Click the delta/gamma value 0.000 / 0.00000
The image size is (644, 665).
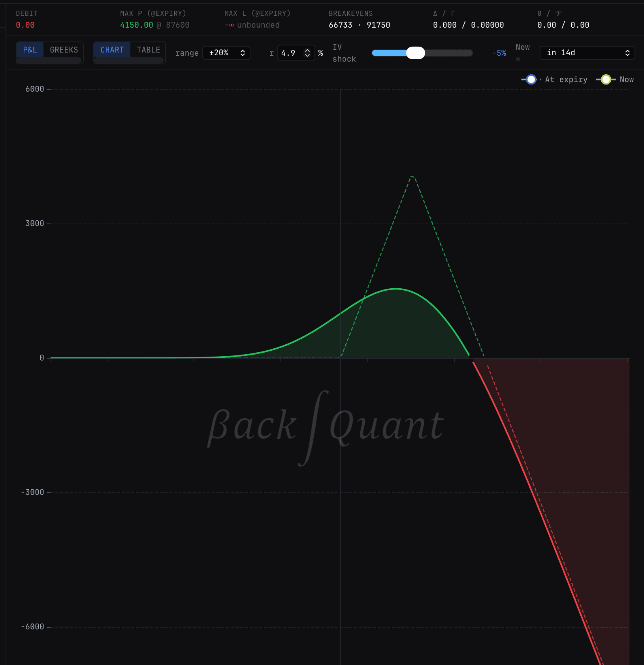[468, 25]
